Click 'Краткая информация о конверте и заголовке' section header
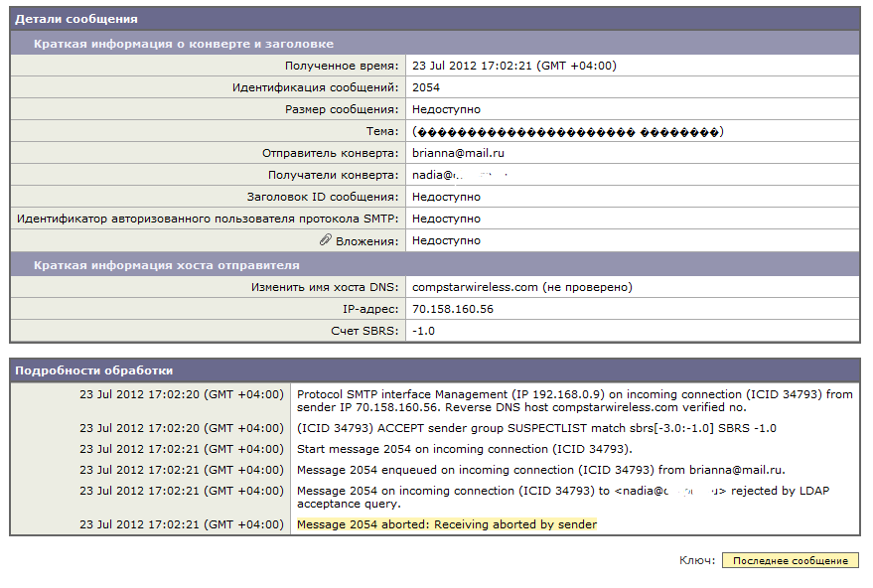873x588 pixels. (435, 44)
